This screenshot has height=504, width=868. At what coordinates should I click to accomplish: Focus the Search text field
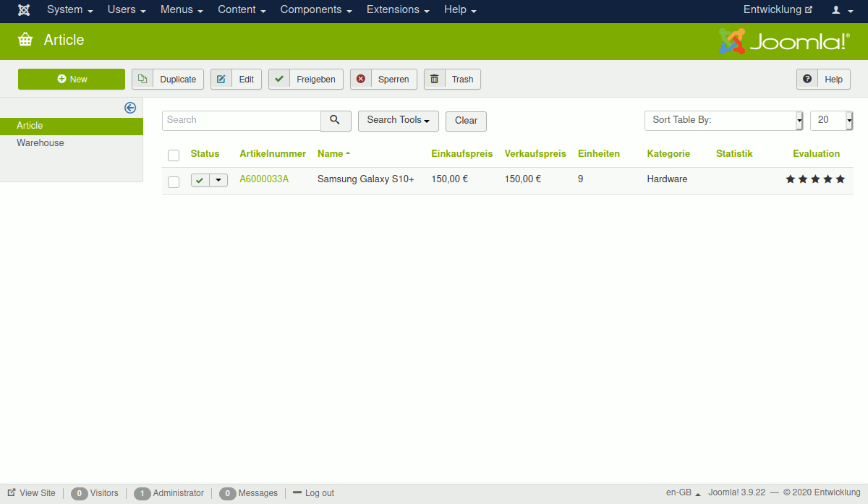pyautogui.click(x=242, y=121)
